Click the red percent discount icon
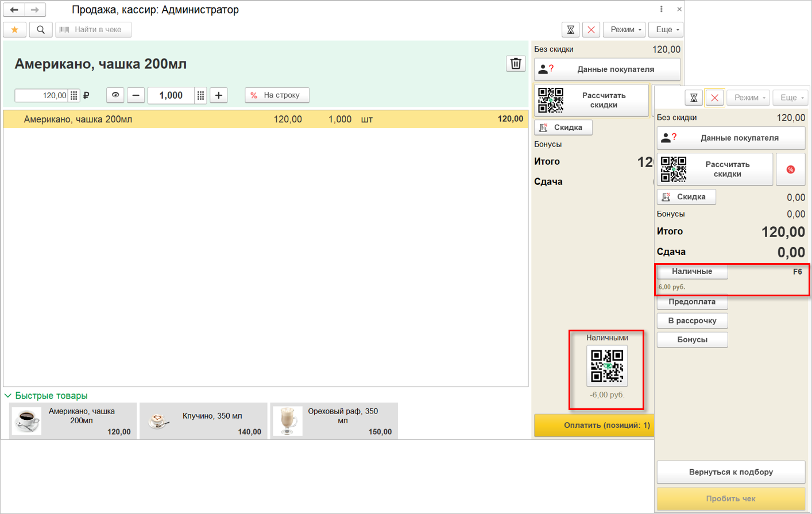 pos(790,169)
